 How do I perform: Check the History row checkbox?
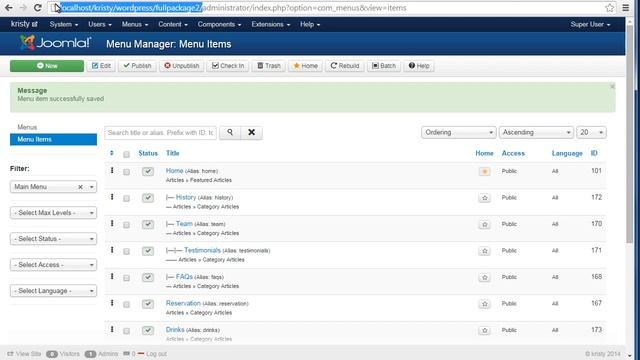coord(127,198)
